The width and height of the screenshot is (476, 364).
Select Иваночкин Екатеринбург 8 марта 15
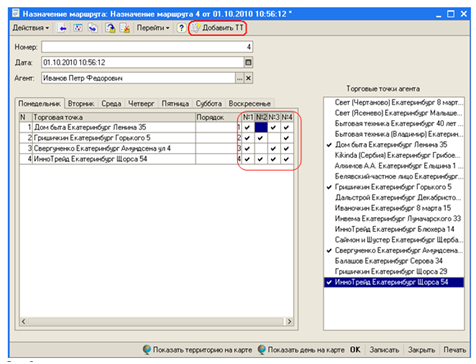tap(394, 208)
